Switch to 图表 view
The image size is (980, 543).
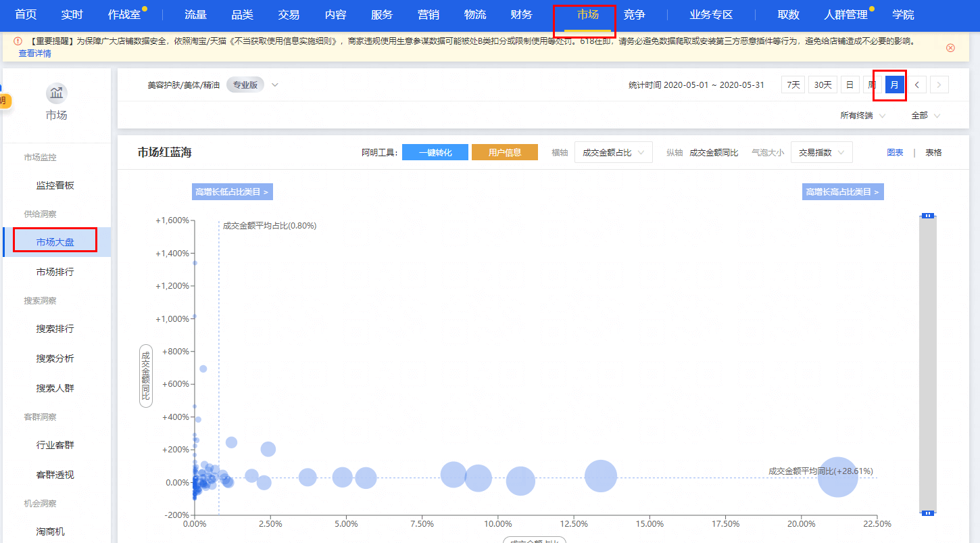pos(895,153)
